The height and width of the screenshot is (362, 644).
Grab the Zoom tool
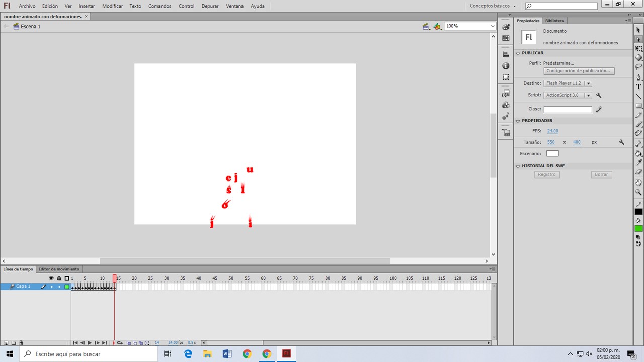(638, 191)
